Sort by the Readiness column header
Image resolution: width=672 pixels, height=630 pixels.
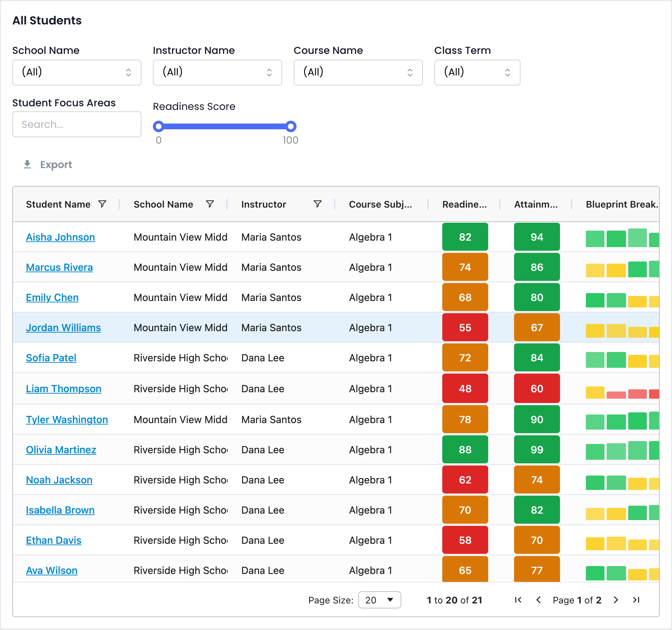[465, 204]
